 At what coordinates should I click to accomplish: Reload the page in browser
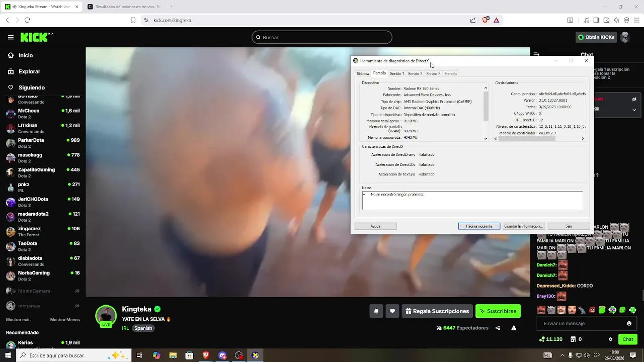27,20
